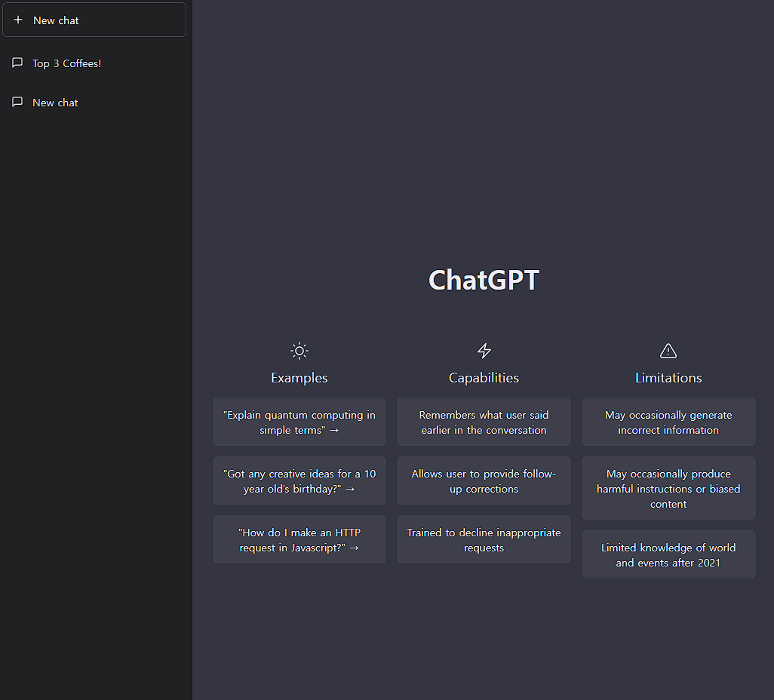
Task: Click 'May occasionally generate incorrect information' card
Action: tap(668, 422)
